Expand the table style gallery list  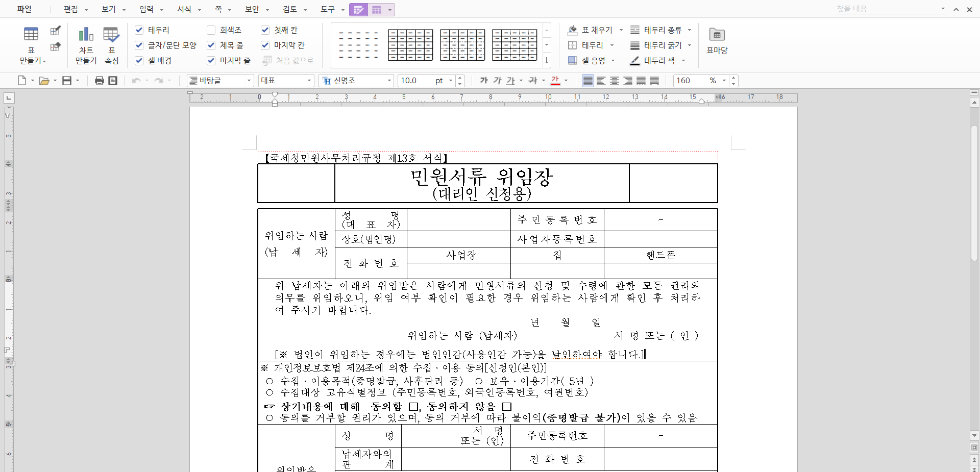tap(547, 60)
